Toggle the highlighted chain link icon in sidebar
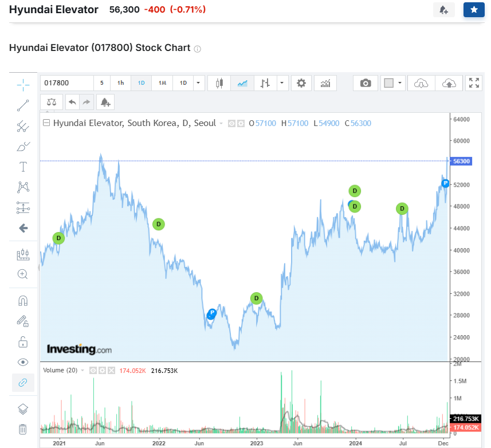Image resolution: width=491 pixels, height=448 pixels. pyautogui.click(x=23, y=383)
